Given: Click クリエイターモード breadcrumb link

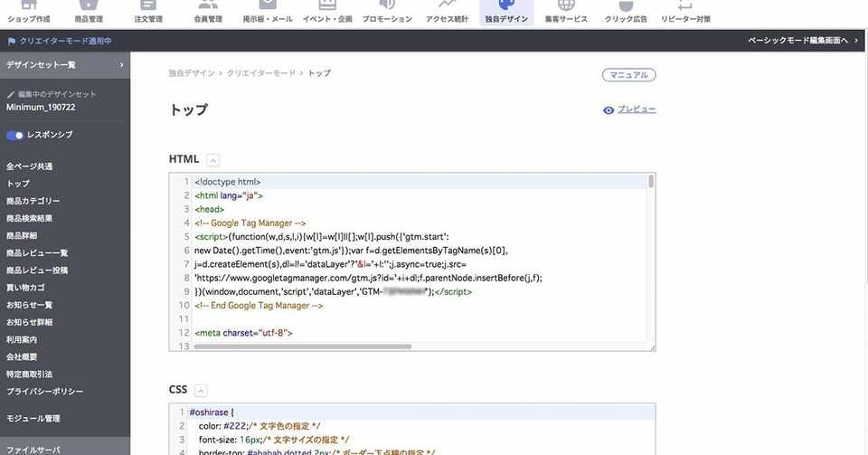Looking at the screenshot, I should click(x=260, y=73).
